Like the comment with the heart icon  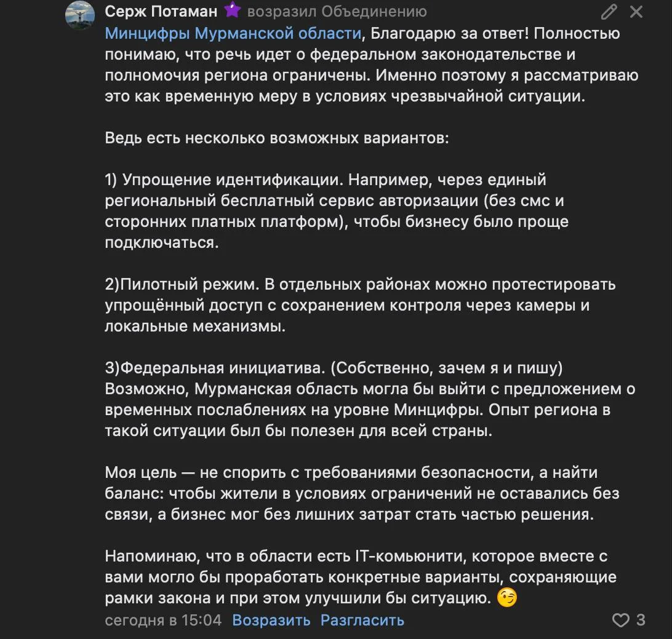(621, 619)
